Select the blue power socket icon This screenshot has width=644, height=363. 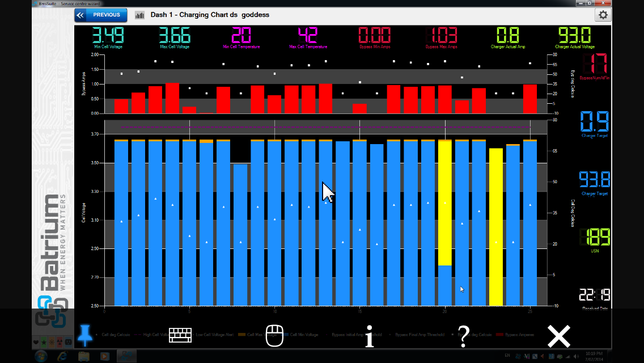(x=68, y=342)
